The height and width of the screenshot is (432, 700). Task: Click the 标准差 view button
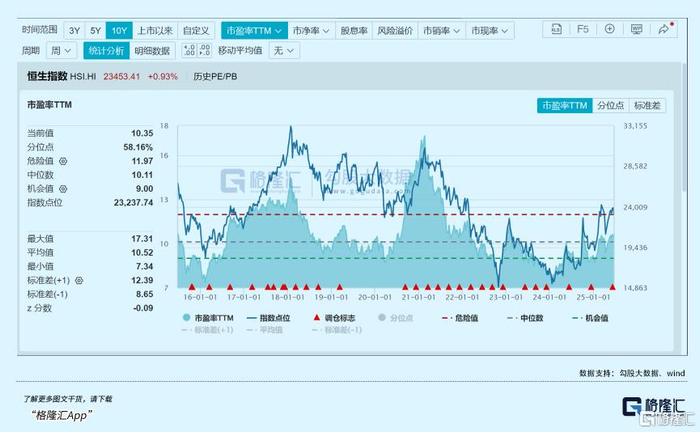647,106
